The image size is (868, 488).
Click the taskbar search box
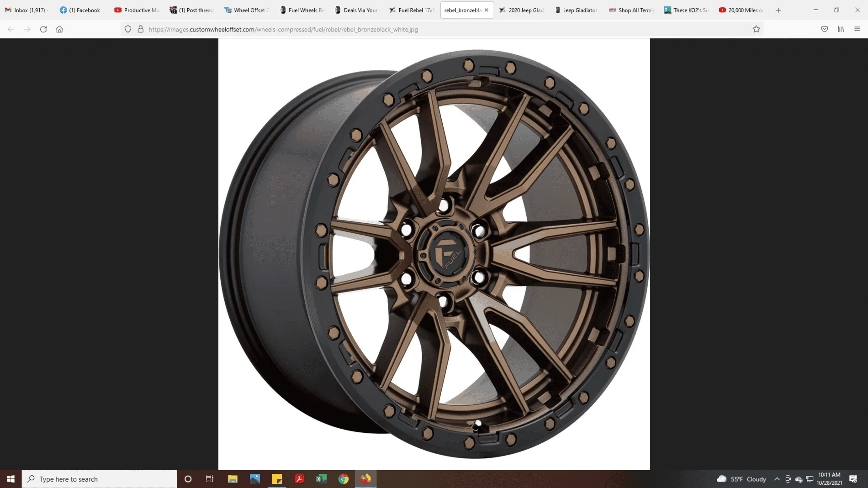(100, 479)
